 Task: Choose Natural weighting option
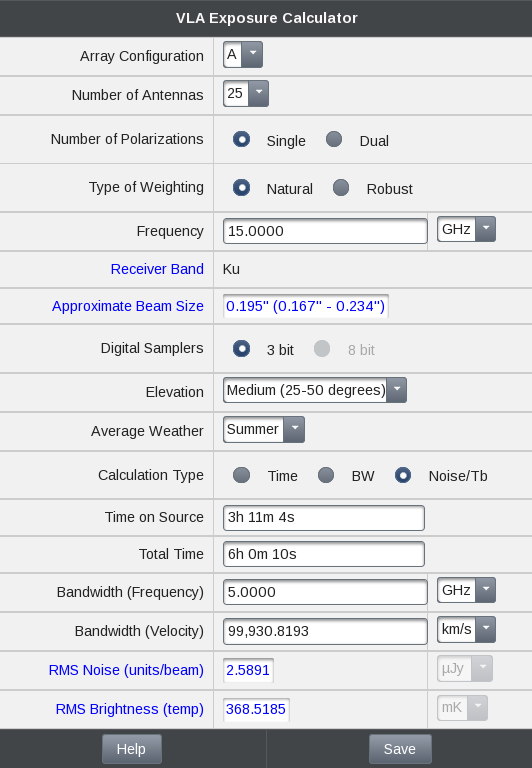[242, 188]
